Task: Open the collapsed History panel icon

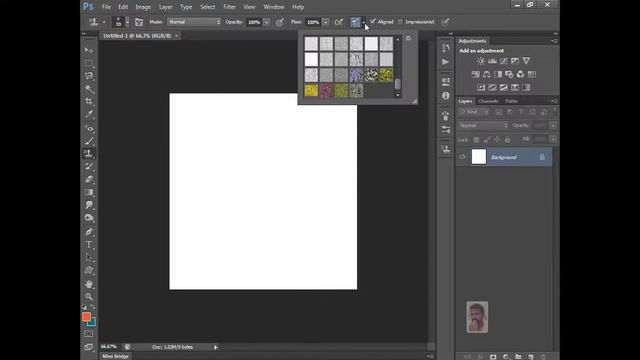Action: pyautogui.click(x=445, y=48)
